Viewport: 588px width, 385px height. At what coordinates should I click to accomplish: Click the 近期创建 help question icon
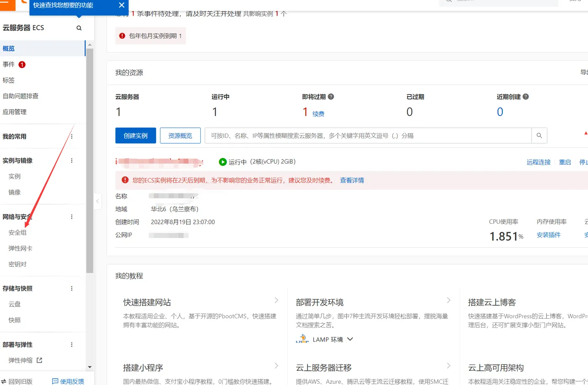[x=525, y=97]
